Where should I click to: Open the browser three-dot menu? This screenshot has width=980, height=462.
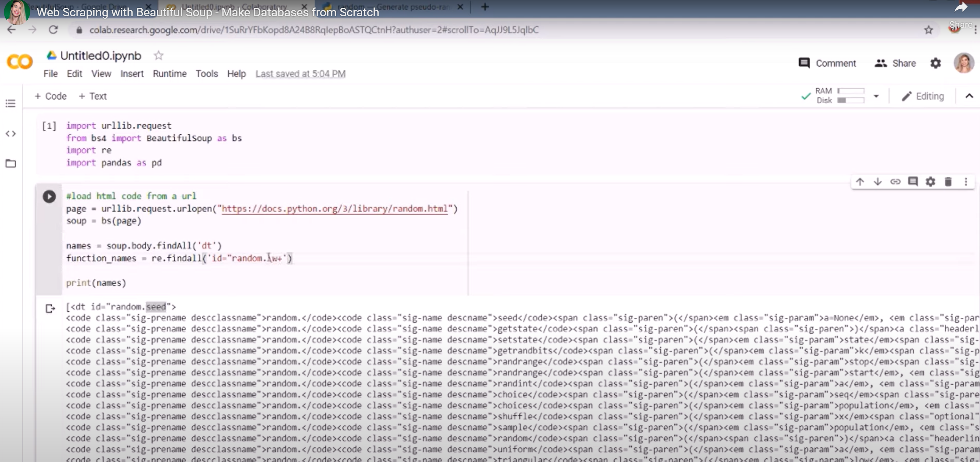(975, 30)
